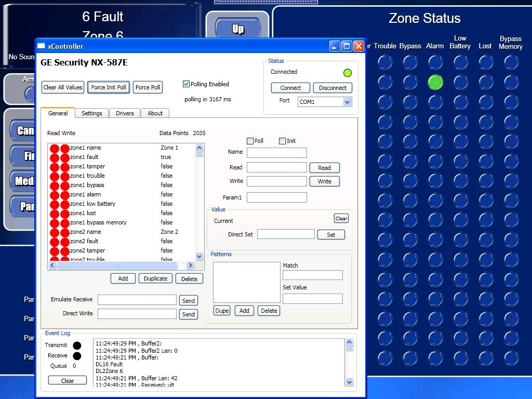Click the Duplicate button

point(155,278)
